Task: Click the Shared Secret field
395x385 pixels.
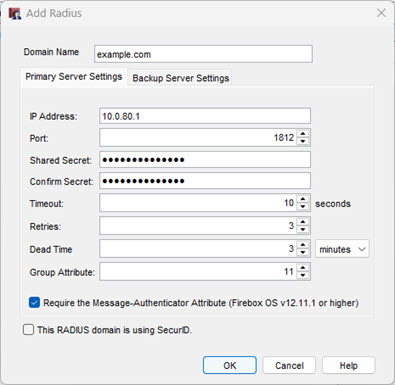Action: [205, 160]
